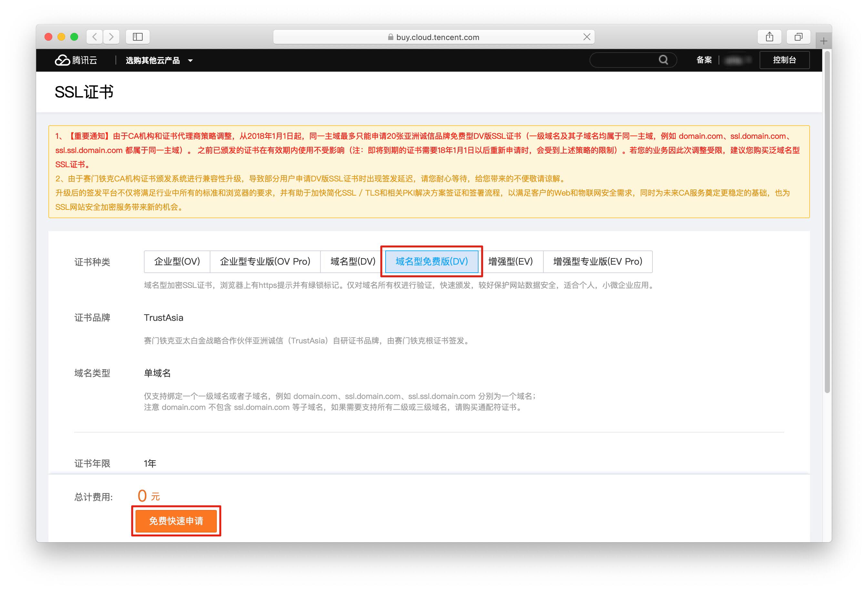Zoom the window with the green button
The width and height of the screenshot is (868, 590).
click(x=74, y=36)
